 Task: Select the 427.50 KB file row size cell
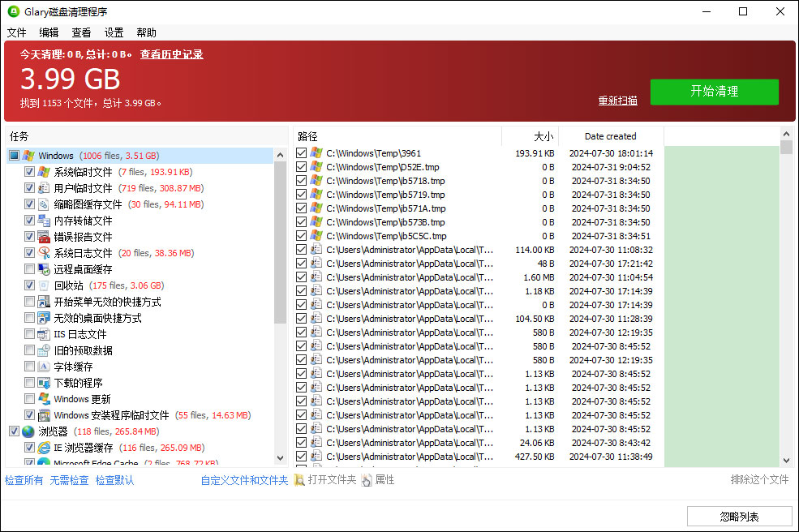(x=535, y=457)
